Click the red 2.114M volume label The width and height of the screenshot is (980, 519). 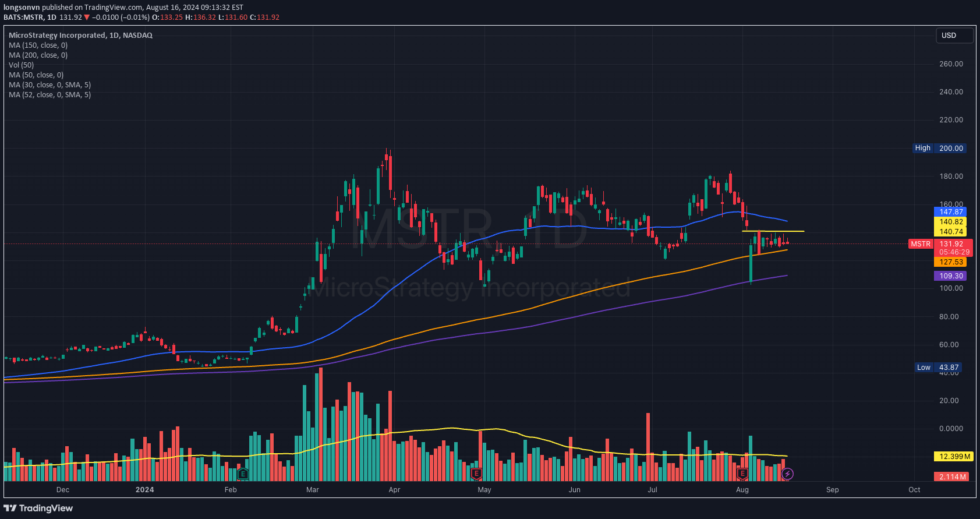(x=952, y=477)
